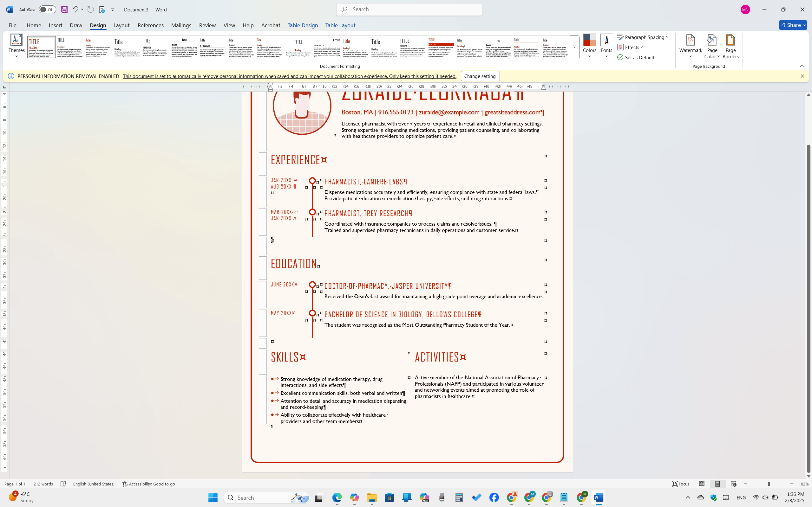Image resolution: width=812 pixels, height=507 pixels.
Task: Open the Themes gallery
Action: 16,46
